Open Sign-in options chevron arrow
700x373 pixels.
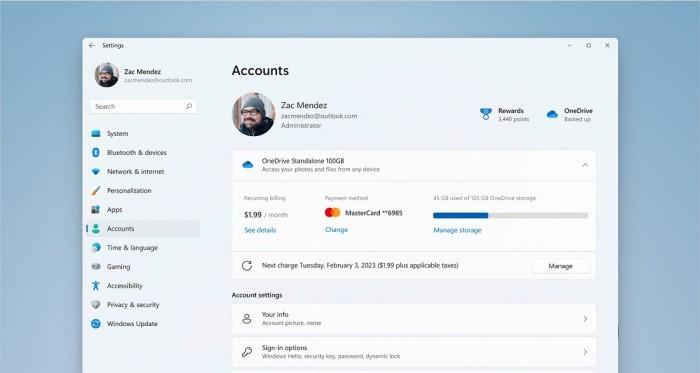[x=585, y=352]
